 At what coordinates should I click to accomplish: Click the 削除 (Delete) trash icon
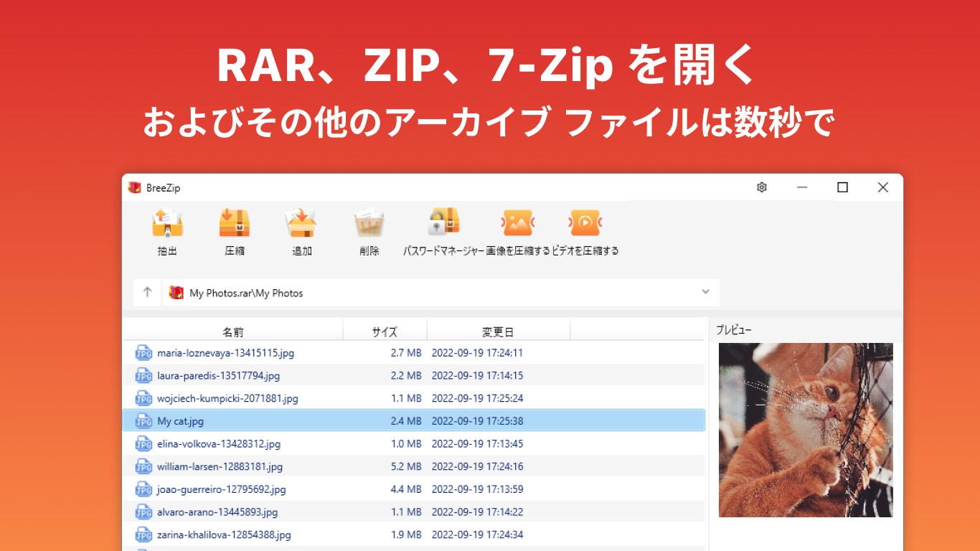click(369, 223)
